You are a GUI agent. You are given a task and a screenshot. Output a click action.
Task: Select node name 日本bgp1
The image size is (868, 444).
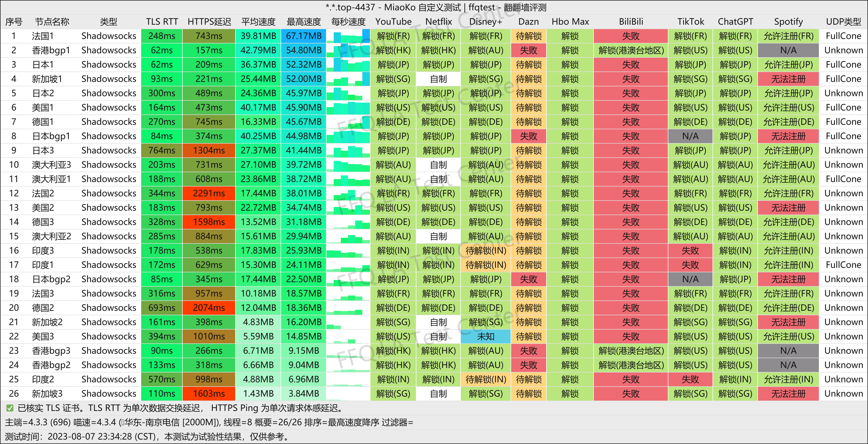tap(51, 136)
